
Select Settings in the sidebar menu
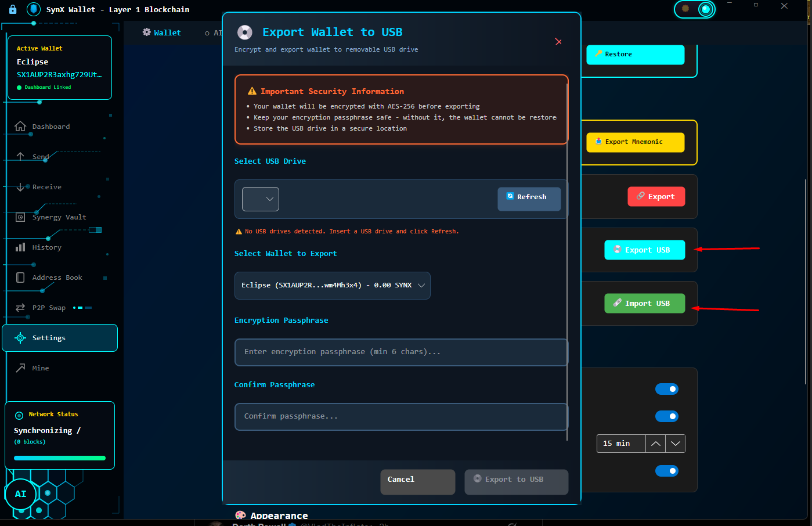click(60, 338)
